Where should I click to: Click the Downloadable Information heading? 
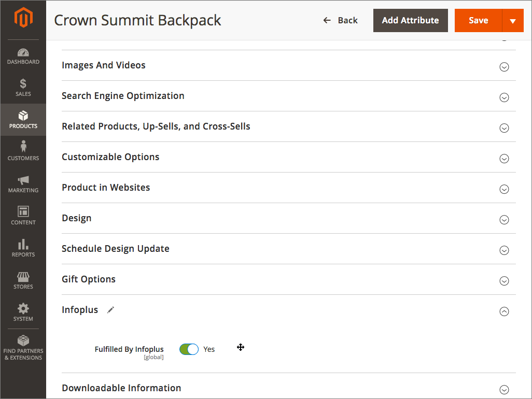(121, 388)
